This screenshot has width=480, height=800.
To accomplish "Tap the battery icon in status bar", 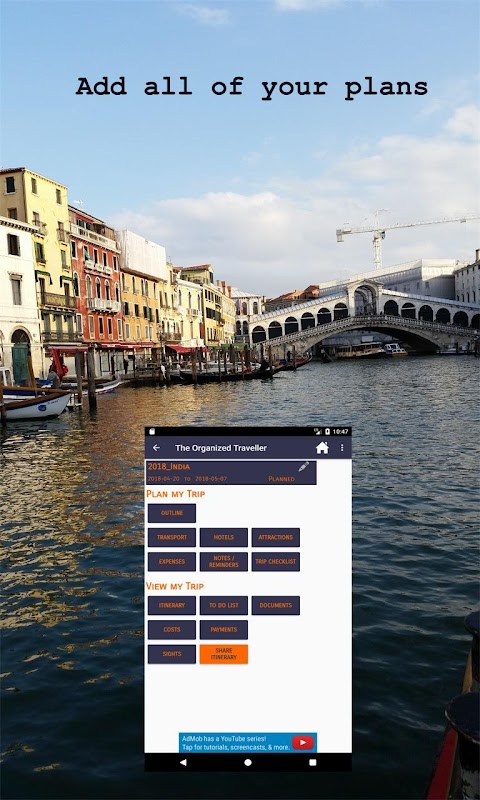I will tap(327, 432).
